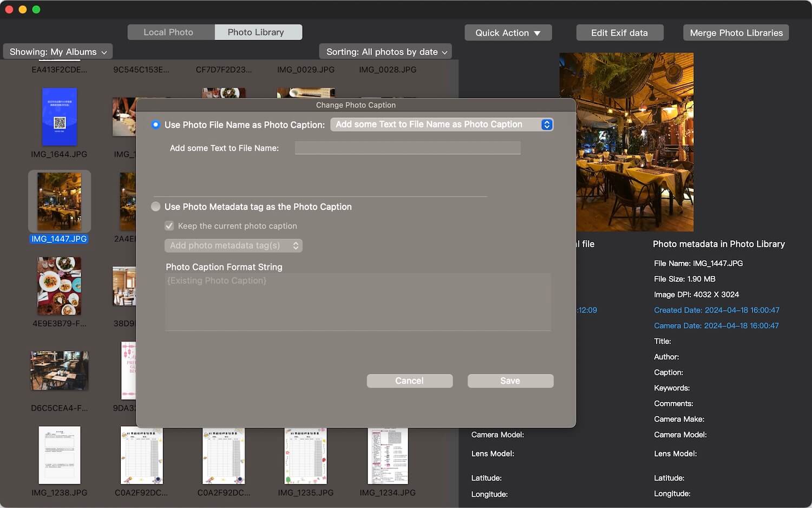
Task: Click the IMG_0028.JPG file name
Action: click(x=388, y=70)
